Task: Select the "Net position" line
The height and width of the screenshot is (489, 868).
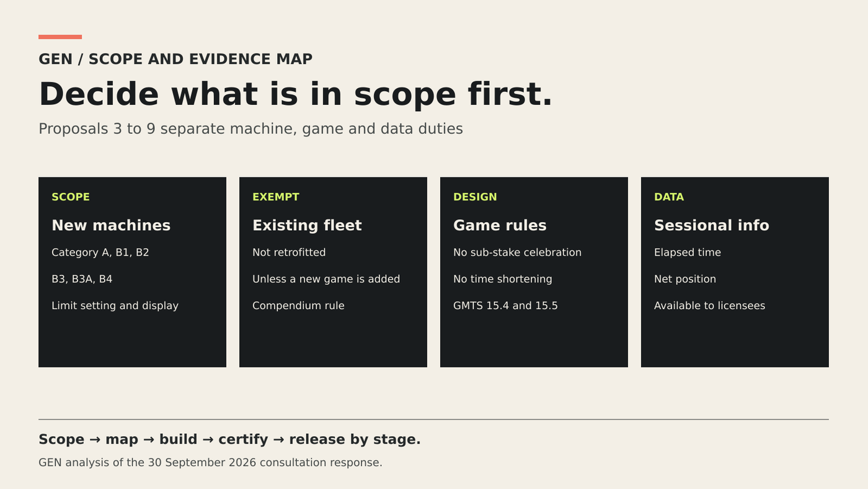Action: (685, 279)
